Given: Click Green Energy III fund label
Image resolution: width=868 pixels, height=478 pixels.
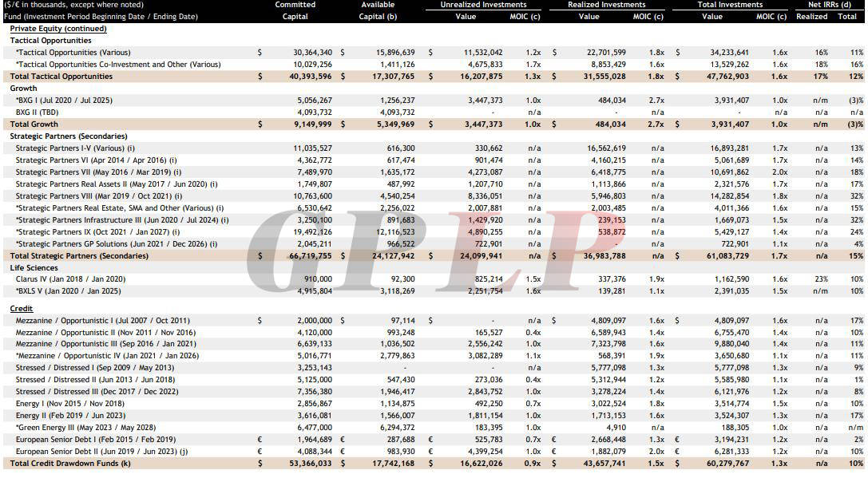Looking at the screenshot, I should point(85,428).
